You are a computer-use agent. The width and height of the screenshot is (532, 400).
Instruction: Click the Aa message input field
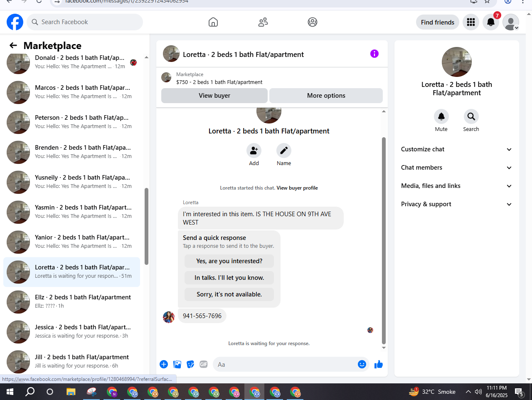285,364
